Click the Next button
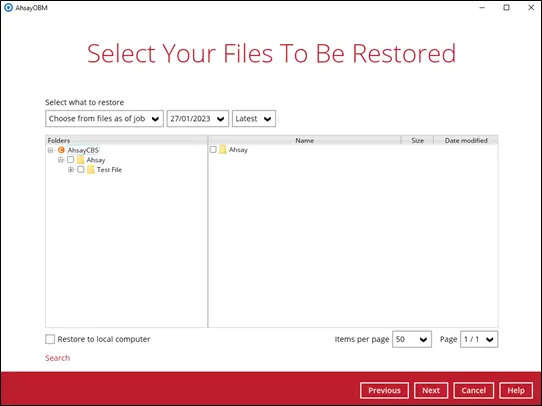The width and height of the screenshot is (542, 406). pos(431,390)
